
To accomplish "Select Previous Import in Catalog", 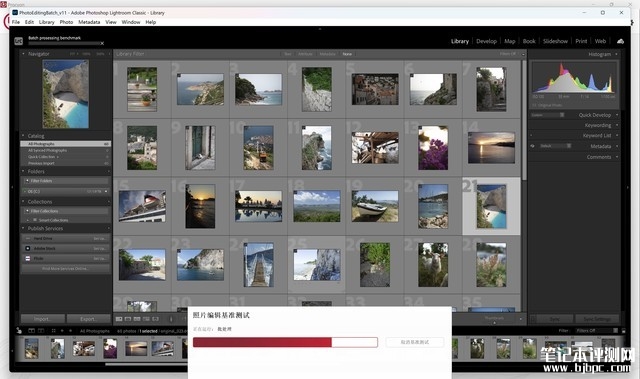I will 65,163.
